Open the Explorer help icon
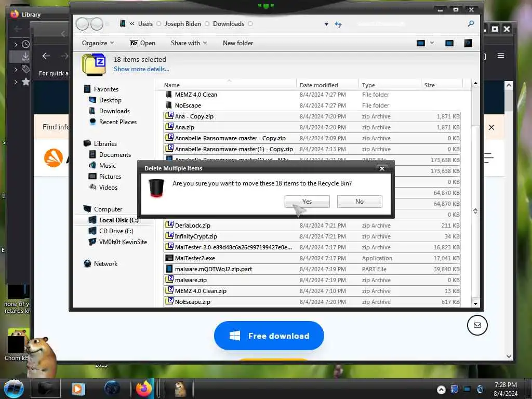The width and height of the screenshot is (532, 399). [x=468, y=43]
